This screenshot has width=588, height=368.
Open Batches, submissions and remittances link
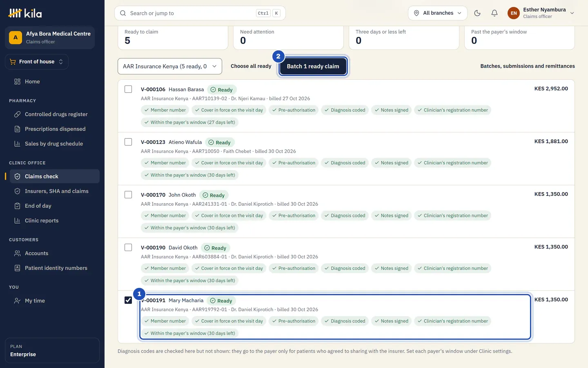click(x=528, y=66)
